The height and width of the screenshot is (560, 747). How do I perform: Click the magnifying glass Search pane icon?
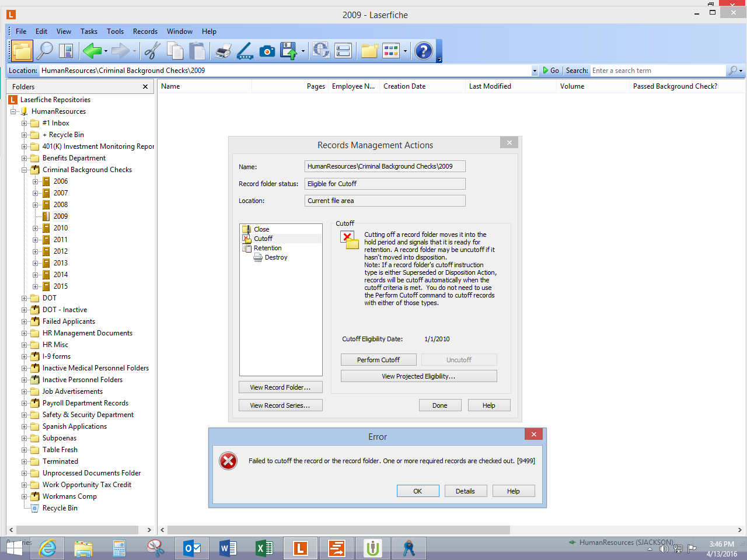pyautogui.click(x=44, y=51)
